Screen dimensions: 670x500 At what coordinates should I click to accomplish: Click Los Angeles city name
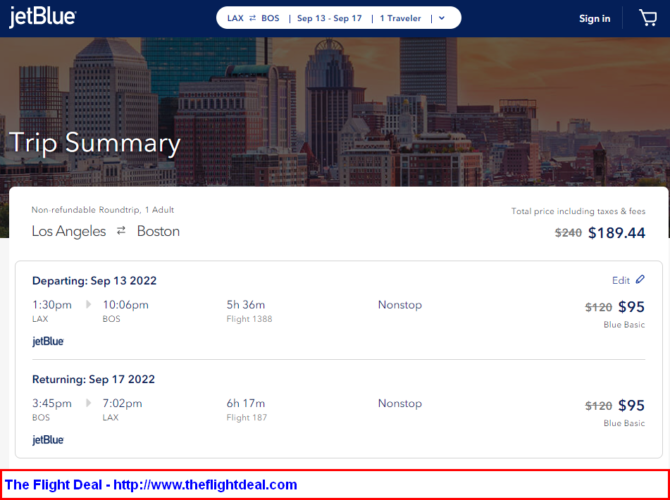69,231
